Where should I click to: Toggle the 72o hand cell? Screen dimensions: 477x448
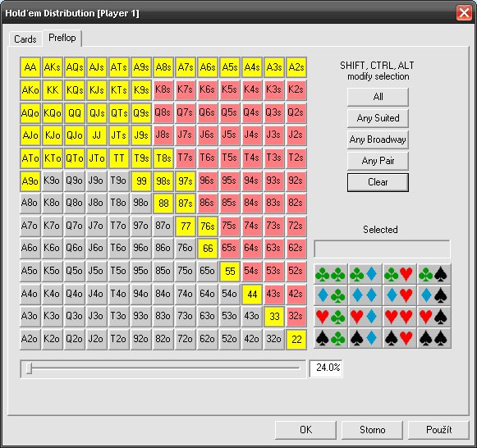(x=186, y=339)
